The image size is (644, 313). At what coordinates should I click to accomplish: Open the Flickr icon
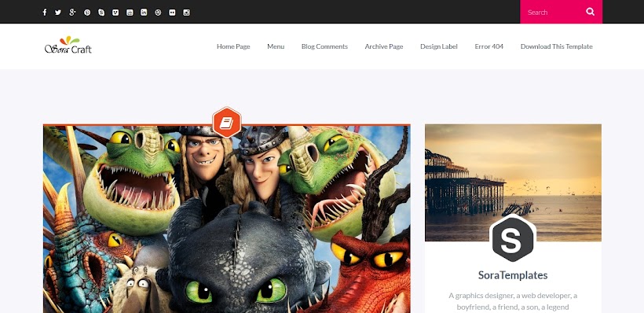click(x=172, y=13)
